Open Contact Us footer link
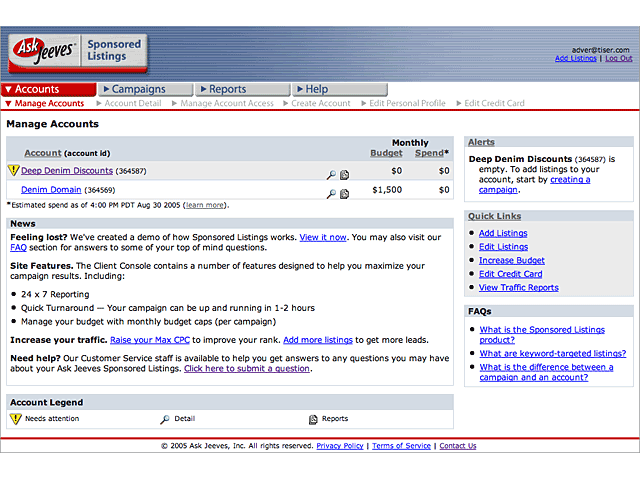Screen dimensions: 640x480 pyautogui.click(x=458, y=446)
